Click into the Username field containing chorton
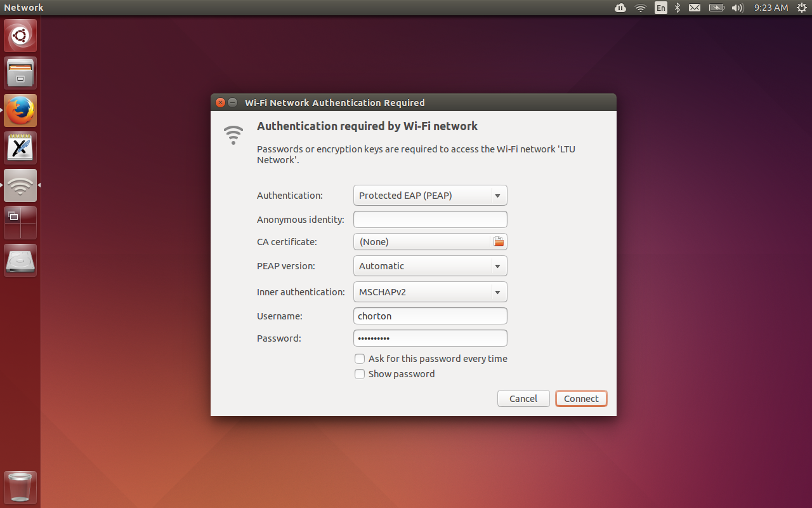Screen dimensions: 812x508 pos(430,316)
